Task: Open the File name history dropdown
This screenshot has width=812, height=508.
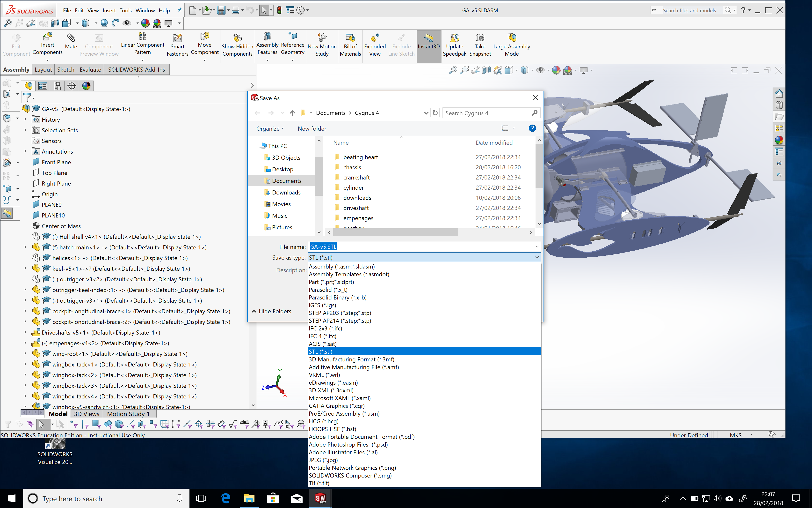Action: [537, 247]
